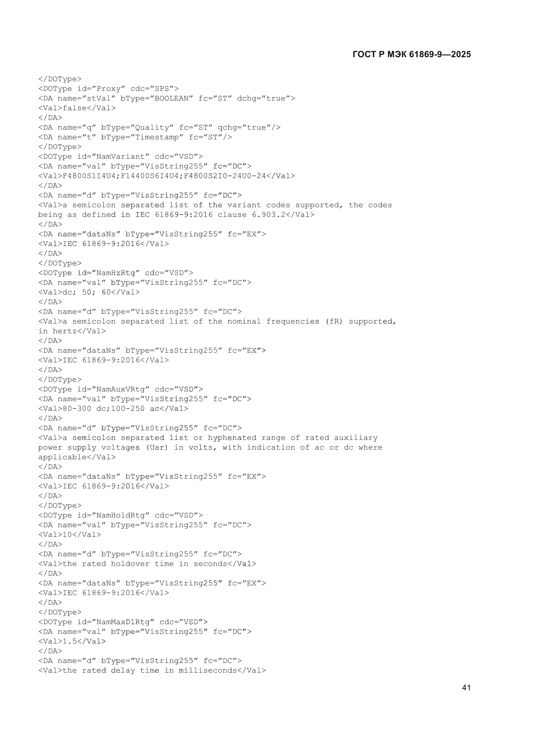Click the DOType id NamHzRtg line
Image resolution: width=535 pixels, height=756 pixels.
coord(115,273)
